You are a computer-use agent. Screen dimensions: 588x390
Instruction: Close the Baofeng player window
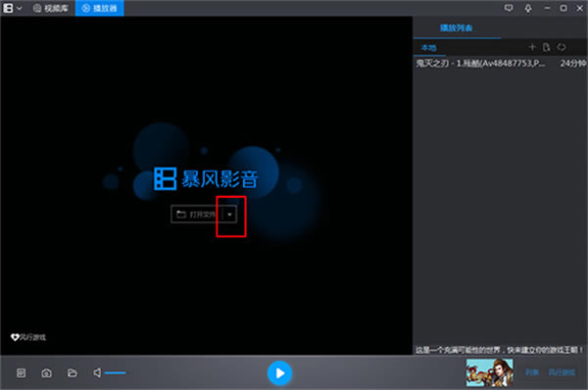pos(580,8)
